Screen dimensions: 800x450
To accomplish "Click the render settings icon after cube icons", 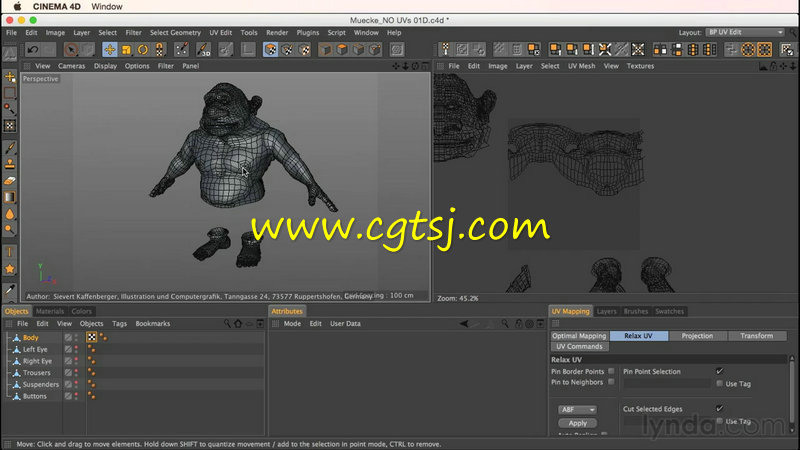I will click(x=396, y=49).
